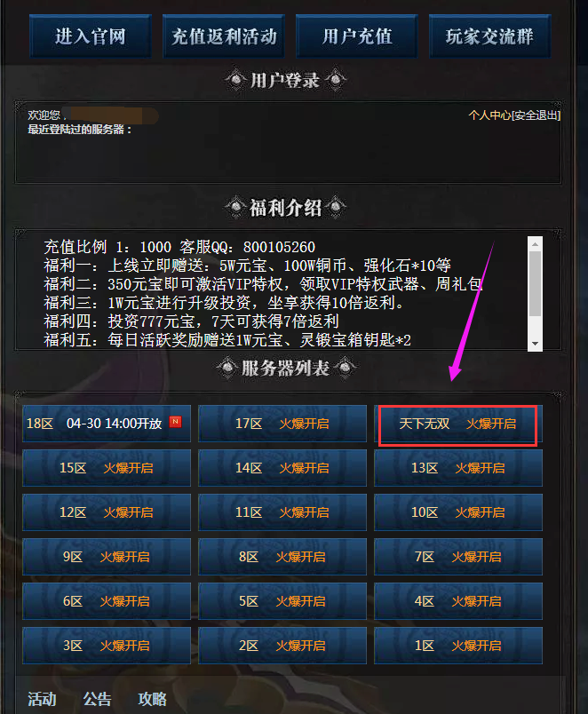Image resolution: width=588 pixels, height=714 pixels.
Task: Select the 18区 server opening 04-30
Action: [107, 424]
